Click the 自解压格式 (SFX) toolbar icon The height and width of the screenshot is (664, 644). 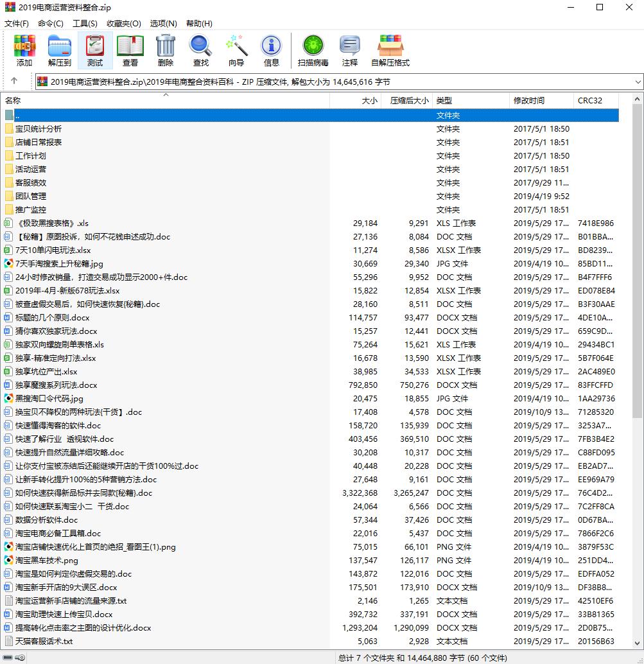[390, 50]
